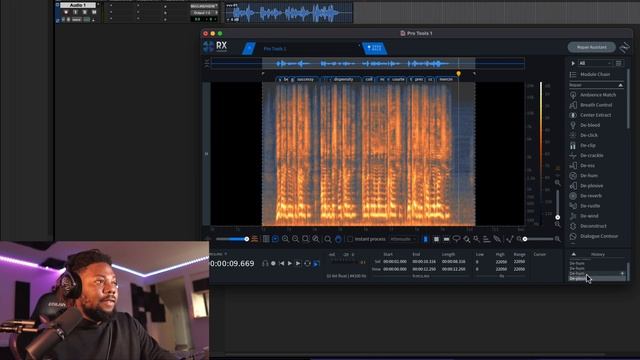Click the iZotope logo icon beside Repair Assistant

click(x=624, y=48)
